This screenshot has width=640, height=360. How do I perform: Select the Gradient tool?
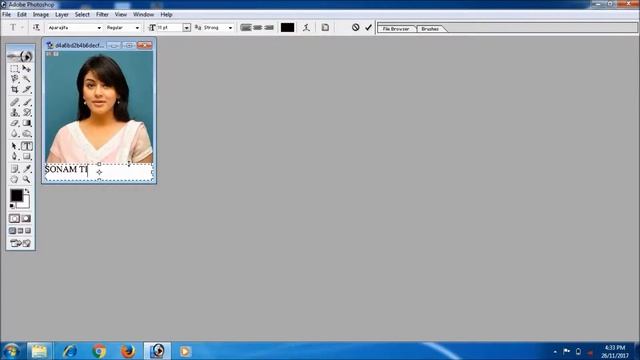tap(27, 123)
